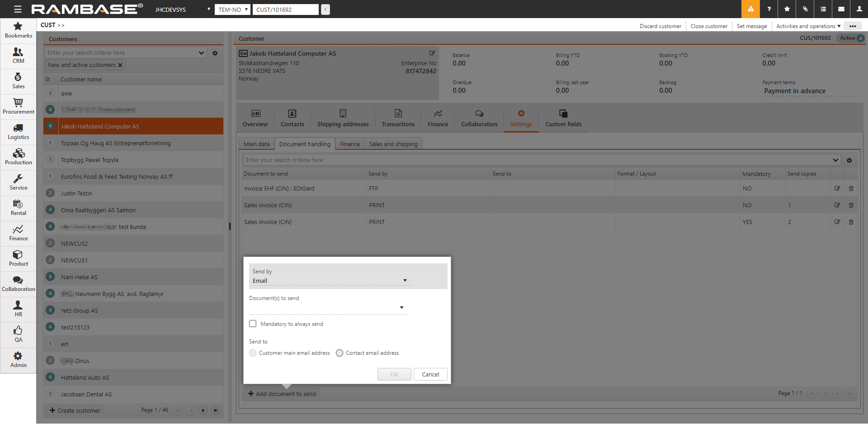The width and height of the screenshot is (868, 424).
Task: Edit the Jakob Hatteland address card
Action: (432, 53)
